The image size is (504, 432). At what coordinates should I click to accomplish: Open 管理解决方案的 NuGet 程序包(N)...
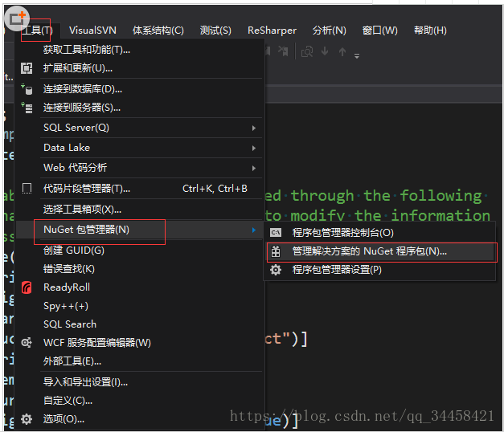[369, 251]
